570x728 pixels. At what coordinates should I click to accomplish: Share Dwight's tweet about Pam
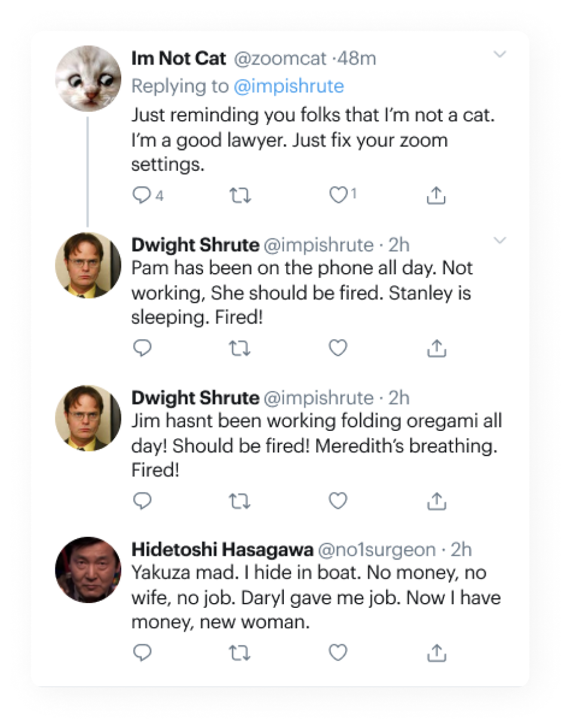point(437,348)
